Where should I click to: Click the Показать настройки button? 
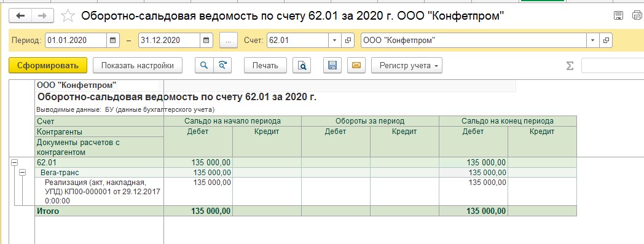(138, 65)
